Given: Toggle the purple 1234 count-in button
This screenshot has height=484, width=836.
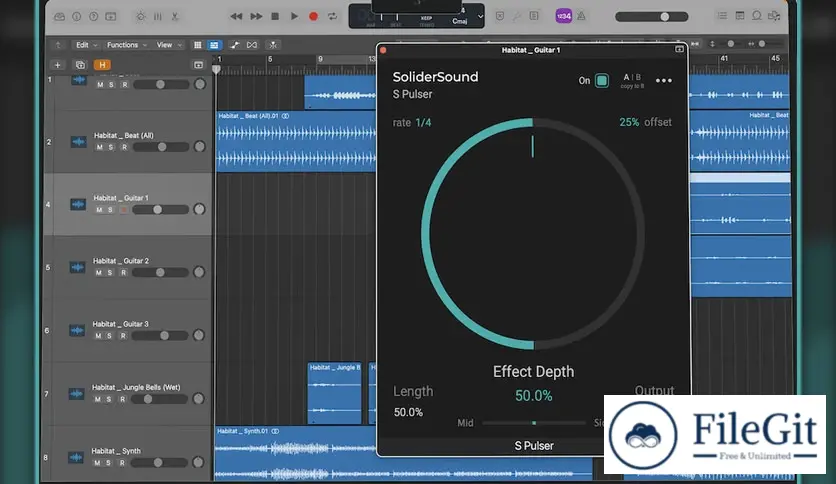Looking at the screenshot, I should pos(564,16).
